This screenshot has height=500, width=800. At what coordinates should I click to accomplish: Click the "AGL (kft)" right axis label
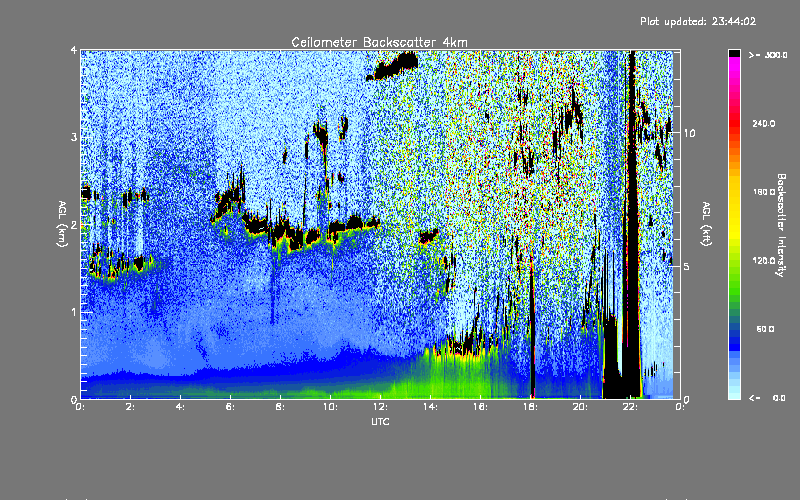(x=706, y=224)
